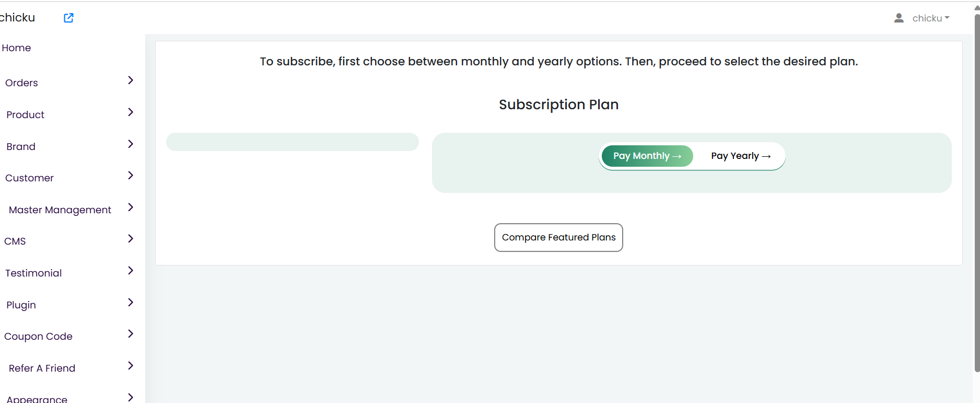980x403 pixels.
Task: Switch billing to Pay Yearly
Action: click(741, 156)
